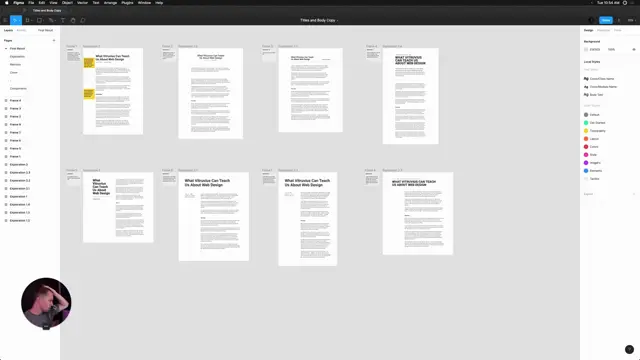Select the Comment tool
Image resolution: width=640 pixels, height=360 pixels.
(83, 20)
